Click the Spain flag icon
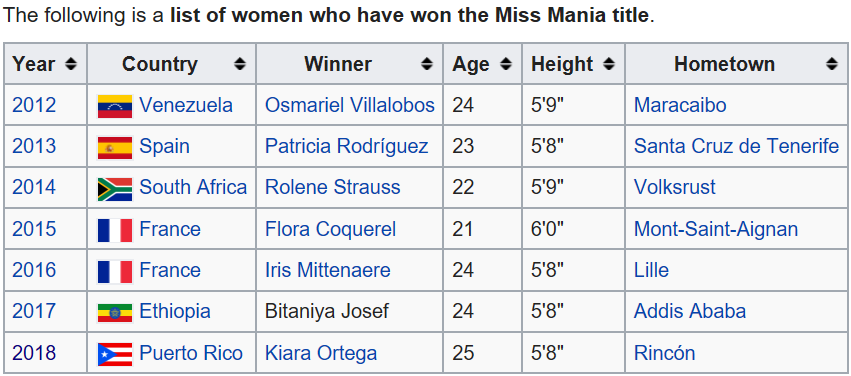The height and width of the screenshot is (376, 851). (x=115, y=148)
